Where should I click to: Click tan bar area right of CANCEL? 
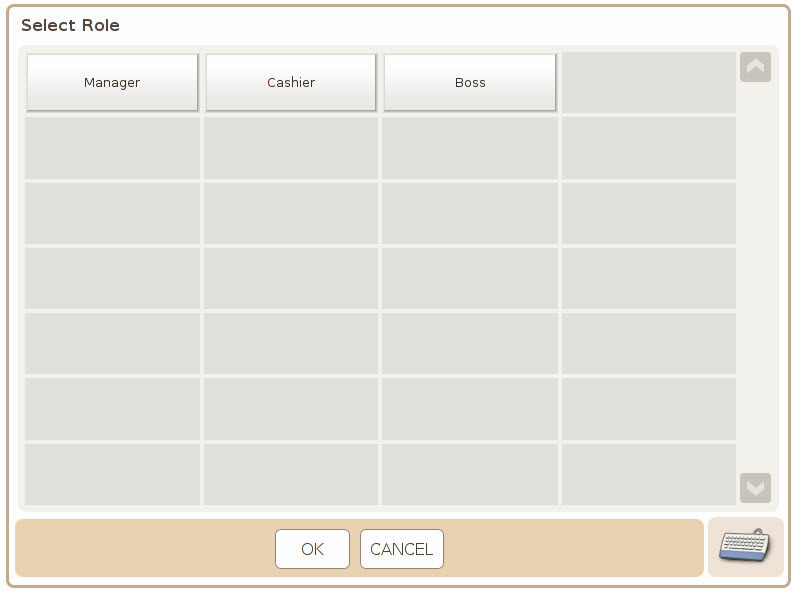[573, 548]
